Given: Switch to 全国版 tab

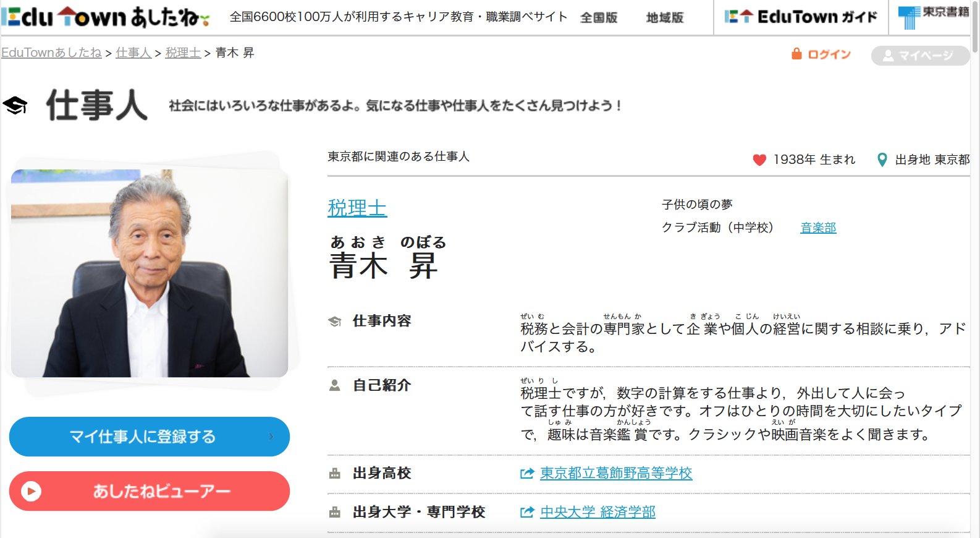Looking at the screenshot, I should 599,18.
